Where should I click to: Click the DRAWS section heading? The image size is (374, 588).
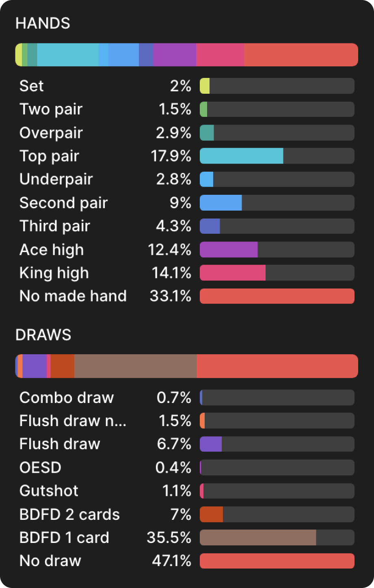coord(43,335)
